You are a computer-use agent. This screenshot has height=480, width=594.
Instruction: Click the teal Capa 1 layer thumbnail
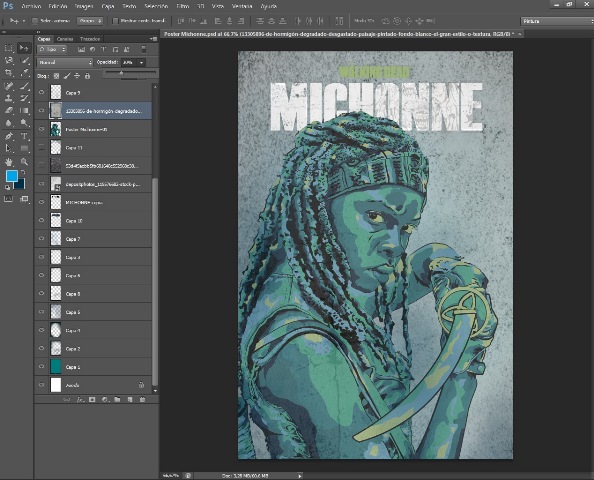(x=56, y=366)
